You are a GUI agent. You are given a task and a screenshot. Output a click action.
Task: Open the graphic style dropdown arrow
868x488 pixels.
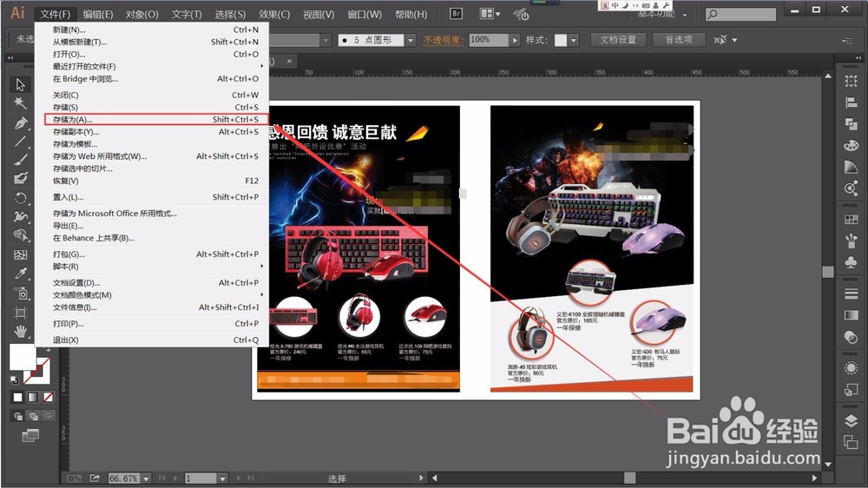tap(574, 40)
